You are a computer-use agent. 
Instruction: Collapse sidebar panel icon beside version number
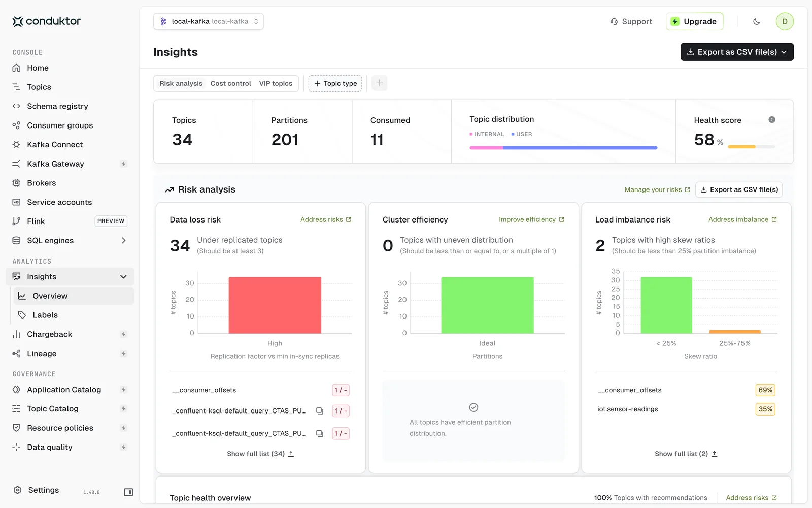coord(128,492)
